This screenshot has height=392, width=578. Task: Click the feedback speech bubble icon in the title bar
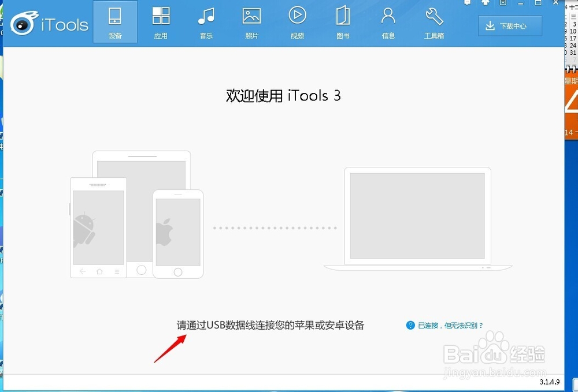pos(468,2)
